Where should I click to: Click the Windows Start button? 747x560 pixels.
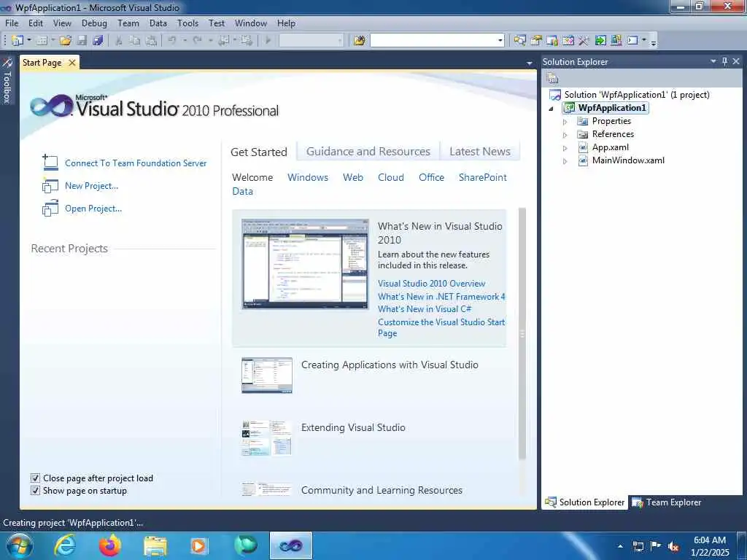click(x=20, y=545)
